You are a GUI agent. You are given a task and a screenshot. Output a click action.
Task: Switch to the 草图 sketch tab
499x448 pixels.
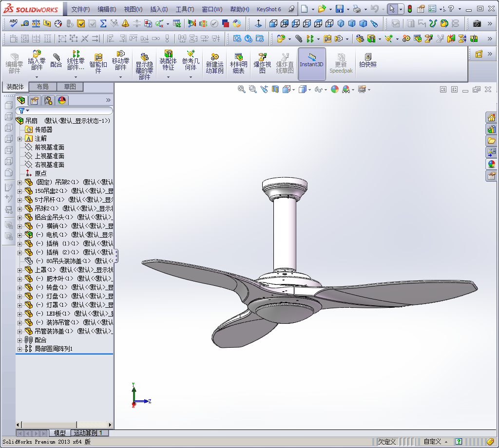70,87
